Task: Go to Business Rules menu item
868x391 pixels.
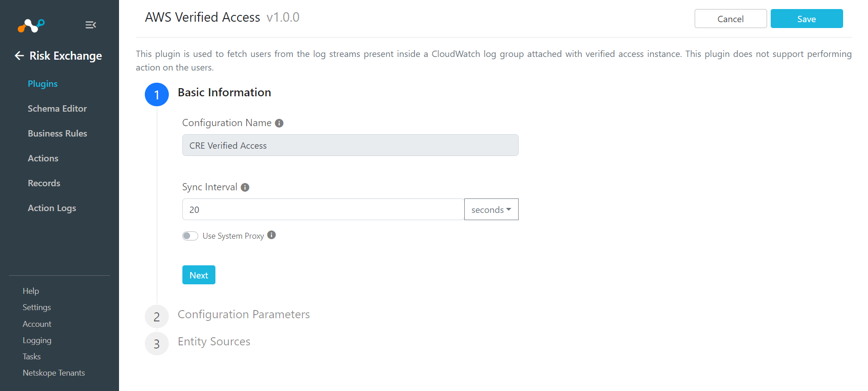Action: point(57,133)
